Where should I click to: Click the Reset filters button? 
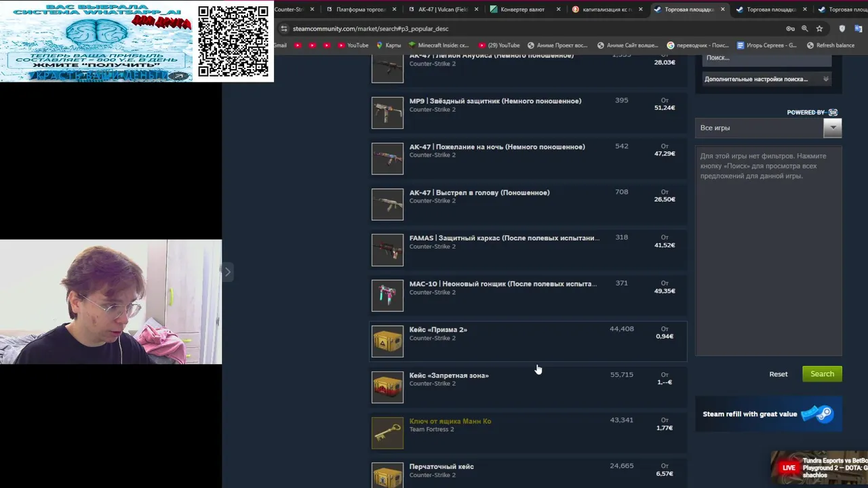[x=778, y=374]
